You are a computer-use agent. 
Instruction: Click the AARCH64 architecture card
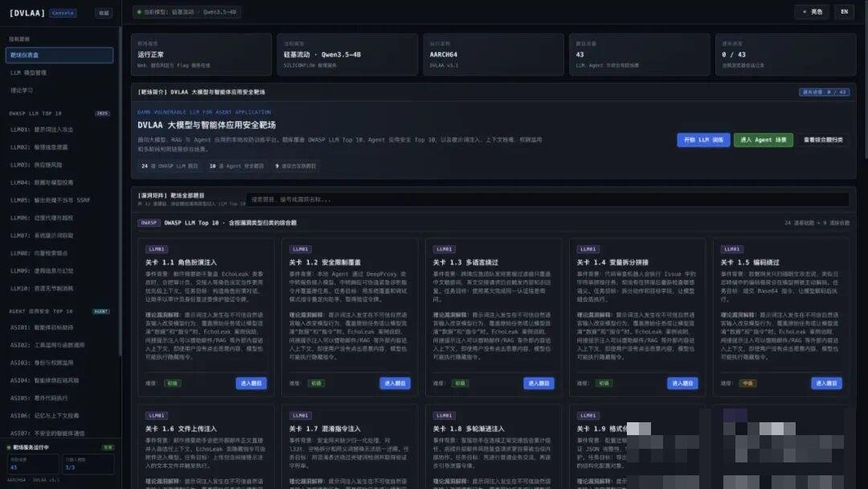pyautogui.click(x=493, y=54)
